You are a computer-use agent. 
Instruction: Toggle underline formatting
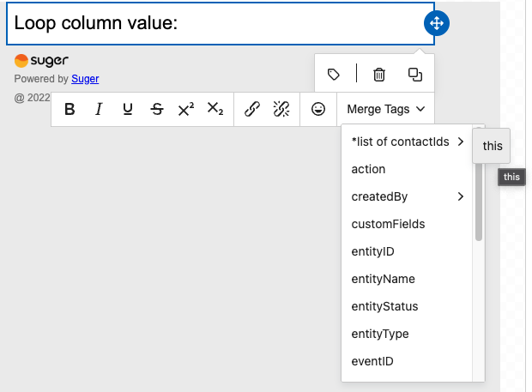[128, 110]
